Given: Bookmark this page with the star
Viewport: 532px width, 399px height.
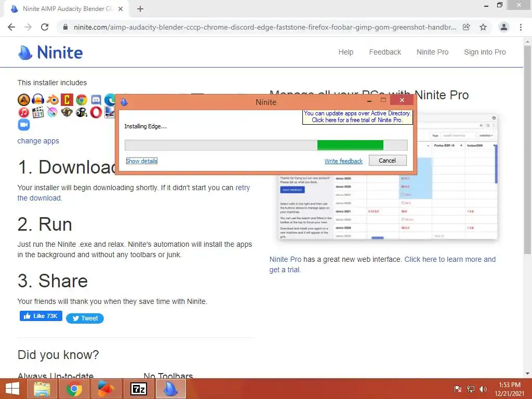Looking at the screenshot, I should [483, 27].
